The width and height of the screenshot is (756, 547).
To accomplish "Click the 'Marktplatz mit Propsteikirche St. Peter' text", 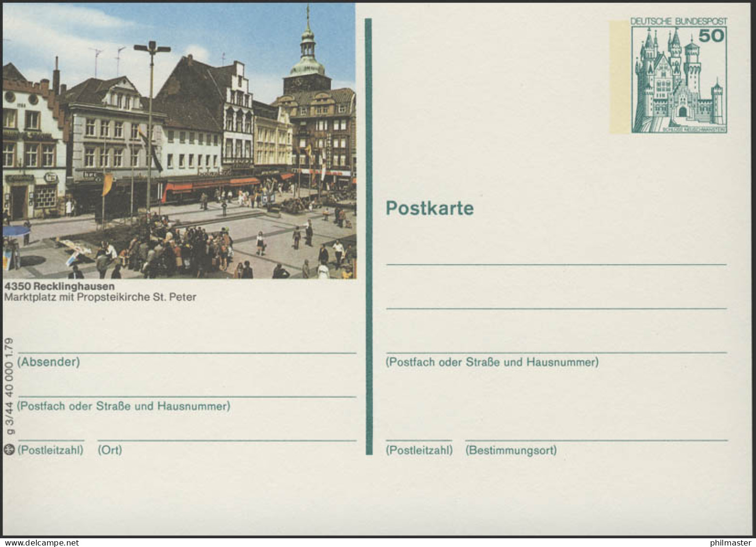I will click(x=100, y=297).
